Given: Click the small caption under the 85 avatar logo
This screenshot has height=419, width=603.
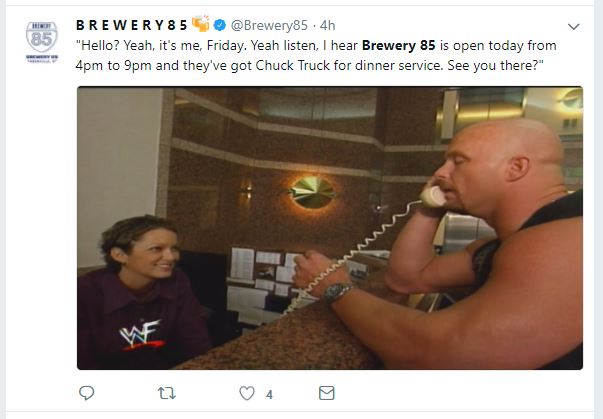Looking at the screenshot, I should 42,58.
